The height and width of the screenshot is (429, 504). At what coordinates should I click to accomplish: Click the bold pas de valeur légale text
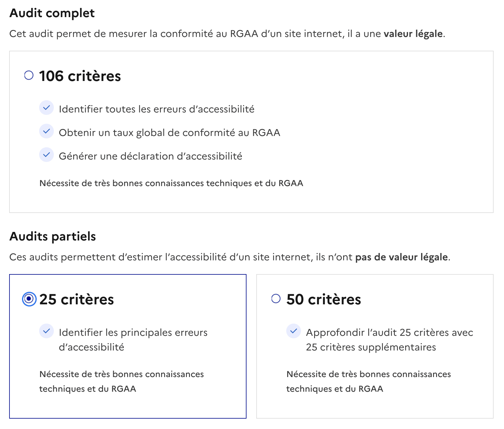pos(402,257)
